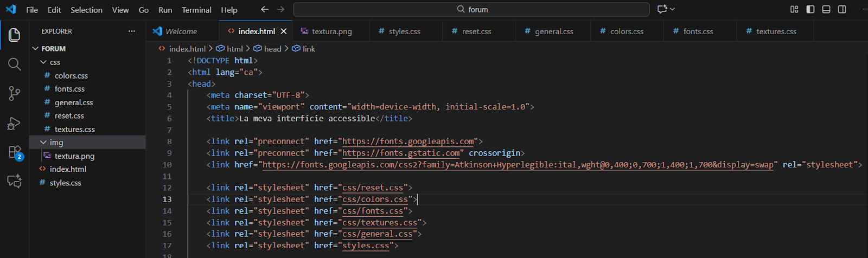Open the Terminal menu
Screen dimensions: 868x258
coord(196,10)
